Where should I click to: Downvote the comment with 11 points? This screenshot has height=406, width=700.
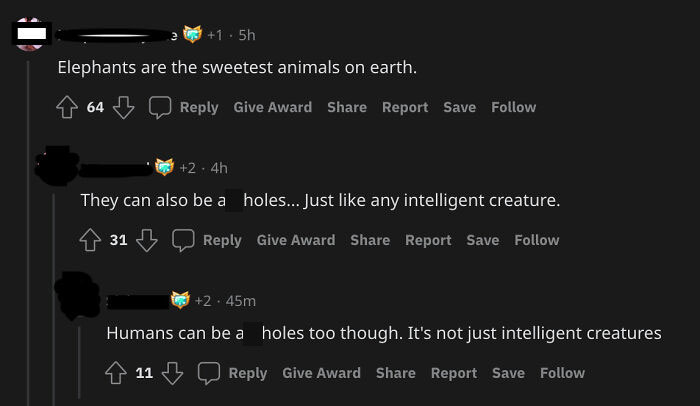(172, 373)
